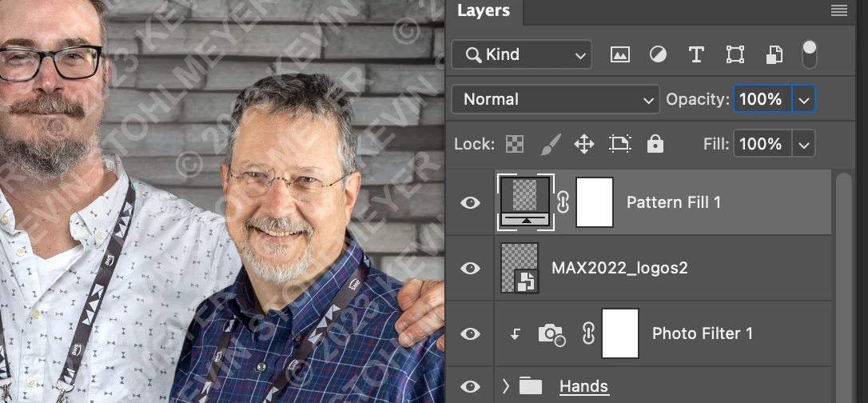Filter for type layers icon

click(696, 55)
